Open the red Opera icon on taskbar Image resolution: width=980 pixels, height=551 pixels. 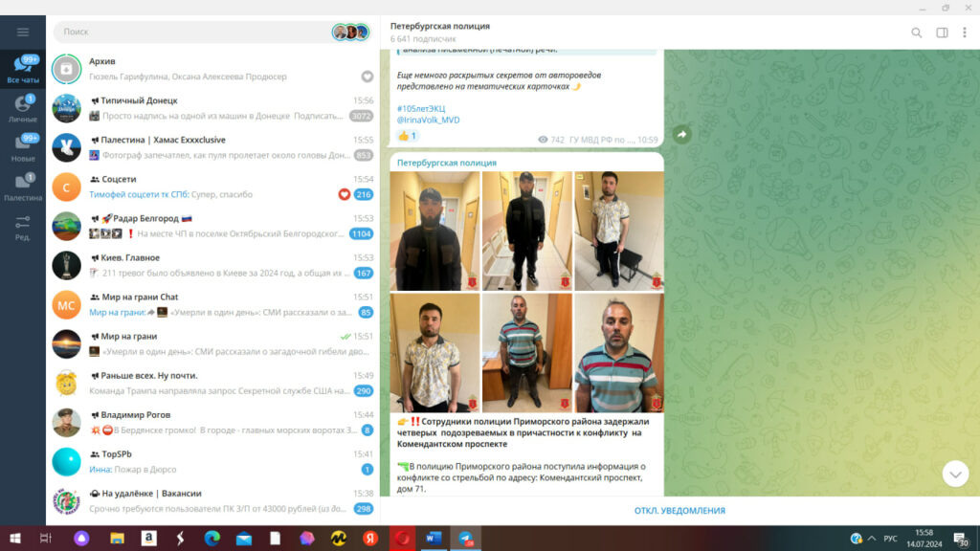(x=402, y=539)
